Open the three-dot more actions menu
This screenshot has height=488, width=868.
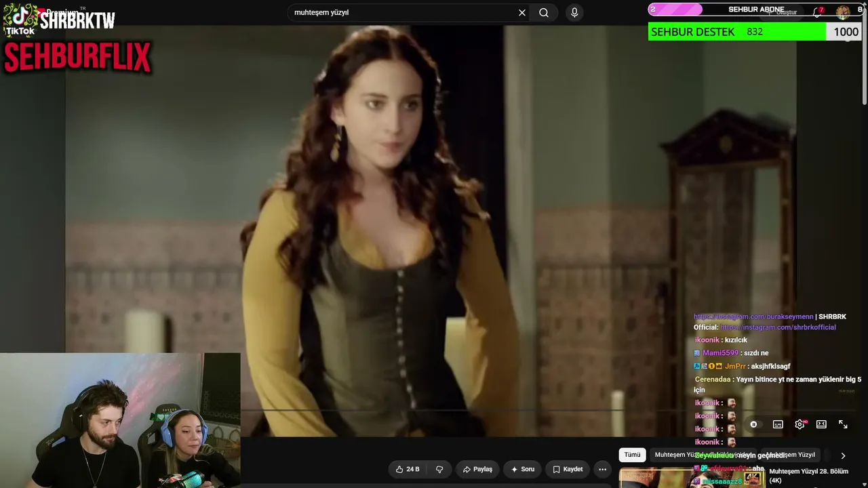[x=602, y=469]
